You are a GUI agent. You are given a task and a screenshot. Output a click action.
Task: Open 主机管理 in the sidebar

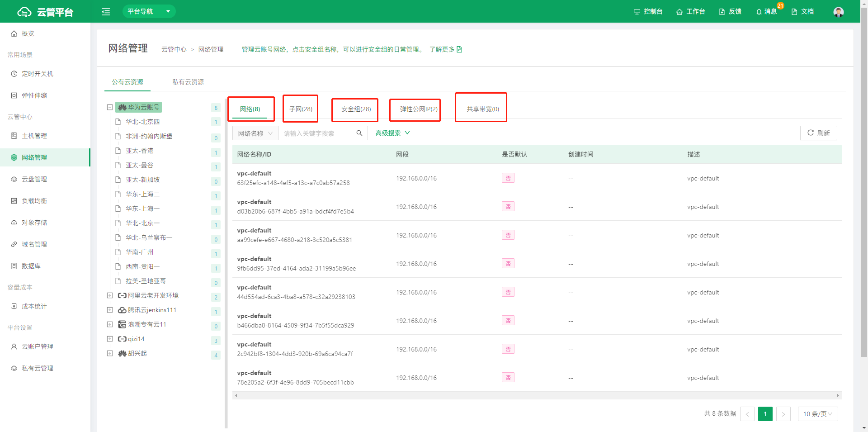tap(45, 136)
